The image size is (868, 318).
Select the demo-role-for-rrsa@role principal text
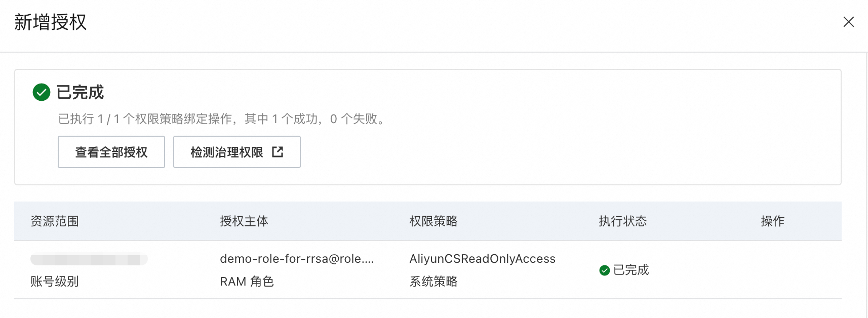tap(297, 259)
